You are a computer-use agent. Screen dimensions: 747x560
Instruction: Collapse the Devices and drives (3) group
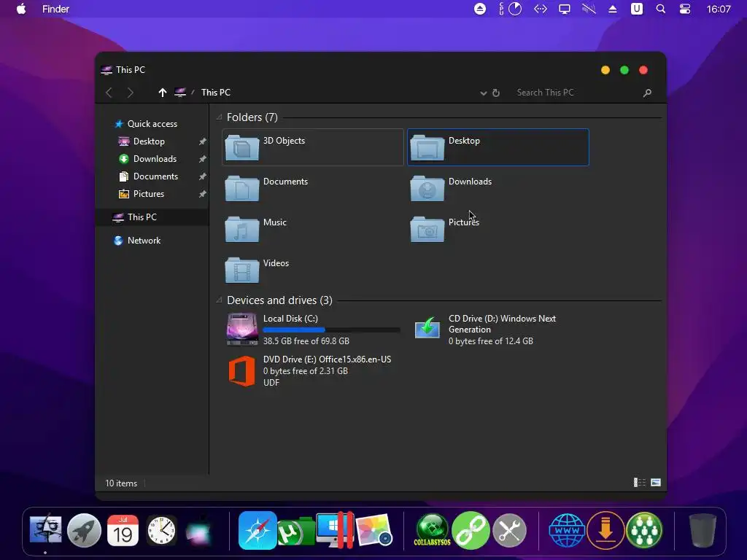pos(219,300)
